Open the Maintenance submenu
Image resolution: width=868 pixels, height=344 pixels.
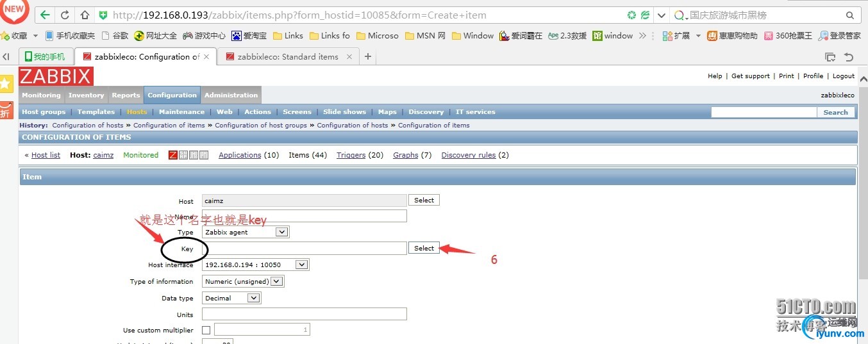point(181,111)
